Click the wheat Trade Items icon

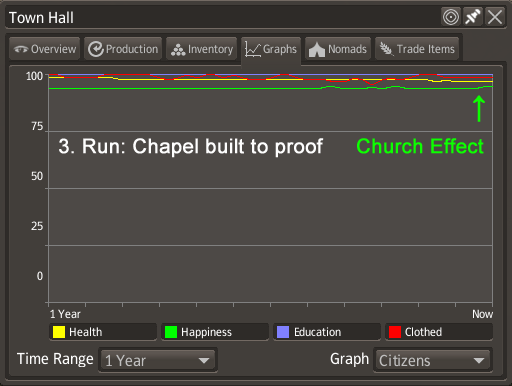387,49
